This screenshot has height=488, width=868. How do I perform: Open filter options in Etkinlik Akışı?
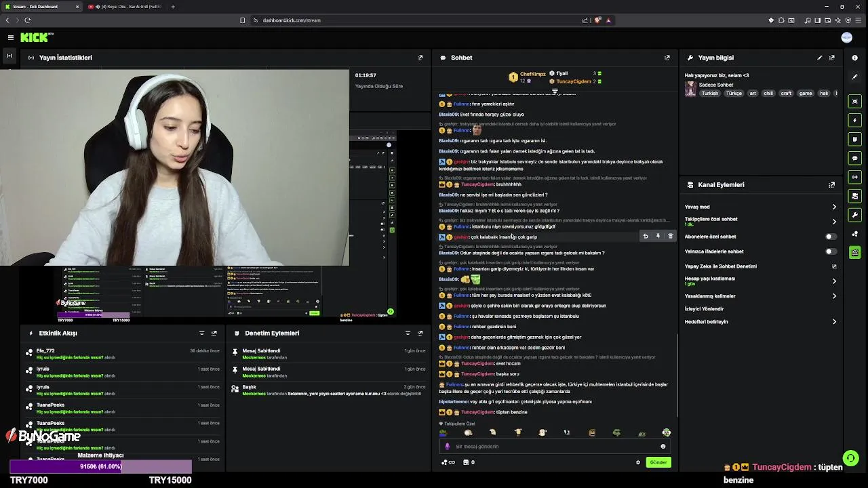point(201,333)
